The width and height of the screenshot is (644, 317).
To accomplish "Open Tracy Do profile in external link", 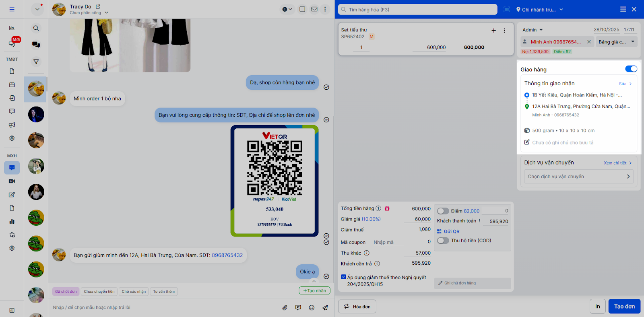I will [x=98, y=6].
